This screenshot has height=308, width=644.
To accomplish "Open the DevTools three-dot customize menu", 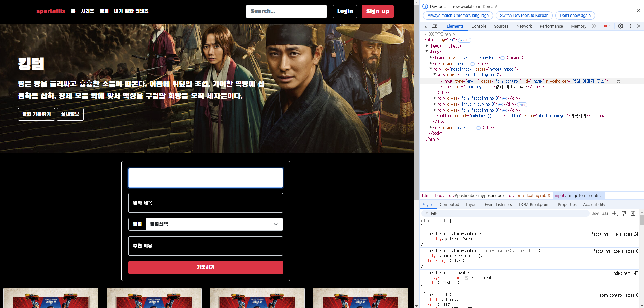I will tap(630, 26).
